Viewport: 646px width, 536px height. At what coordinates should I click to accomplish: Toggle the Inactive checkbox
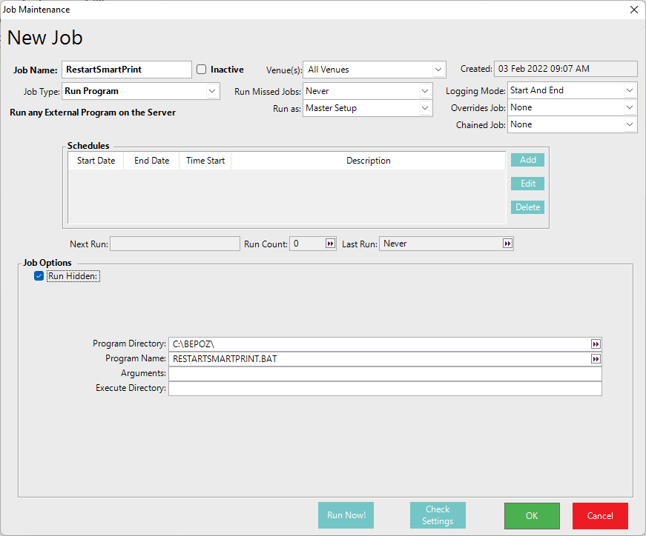[201, 70]
